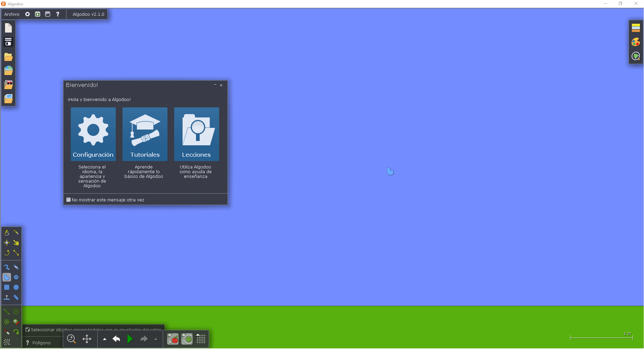
Task: Undo the last action
Action: [116, 339]
